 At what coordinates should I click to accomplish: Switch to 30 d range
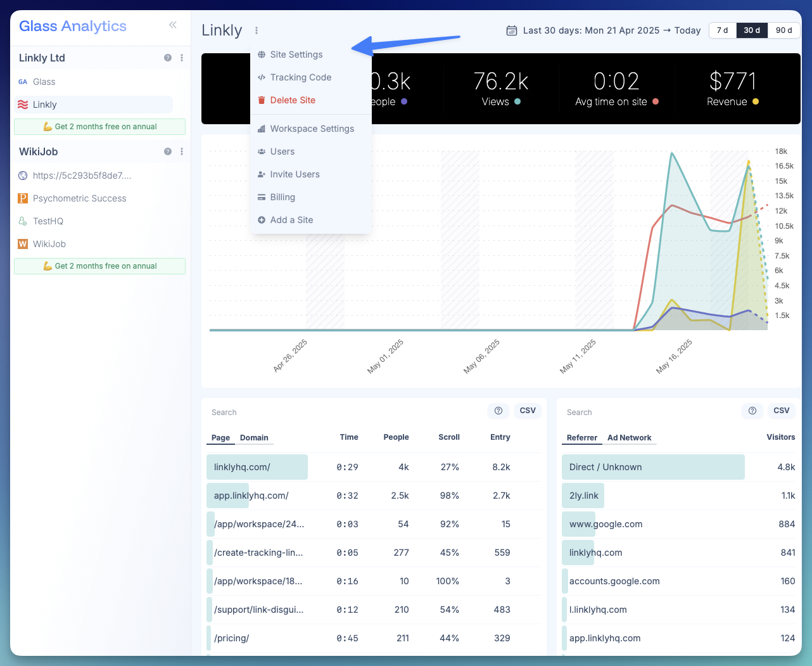[x=752, y=30]
